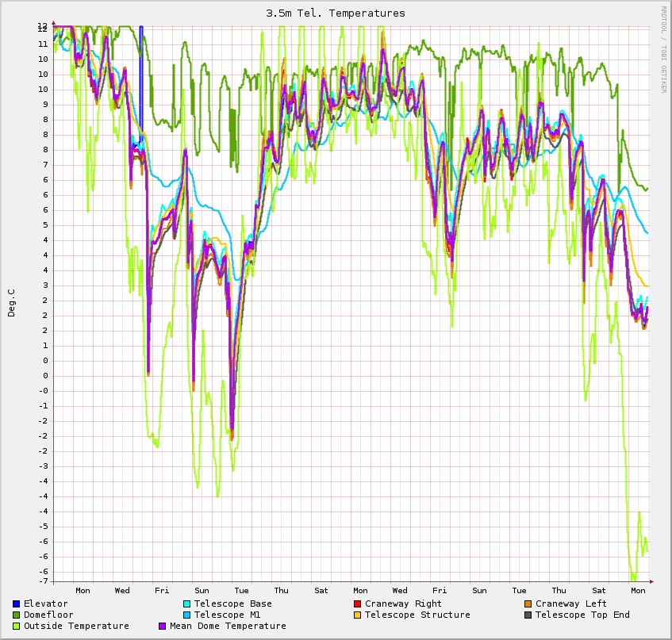This screenshot has width=672, height=640.
Task: Select the purple Mean Dome Temperature swatch
Action: click(163, 627)
